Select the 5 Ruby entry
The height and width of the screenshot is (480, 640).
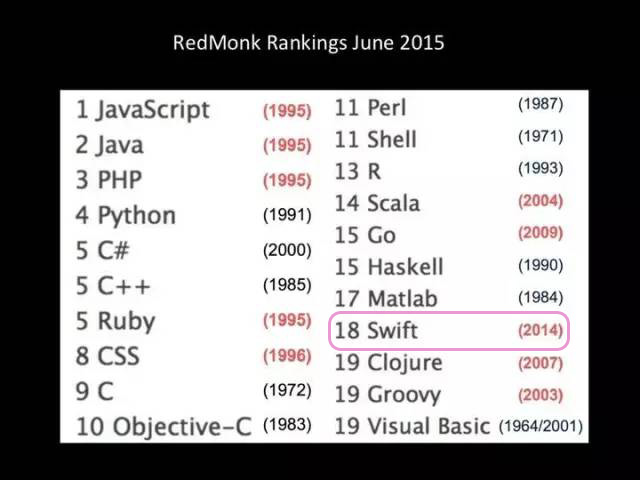click(x=115, y=321)
